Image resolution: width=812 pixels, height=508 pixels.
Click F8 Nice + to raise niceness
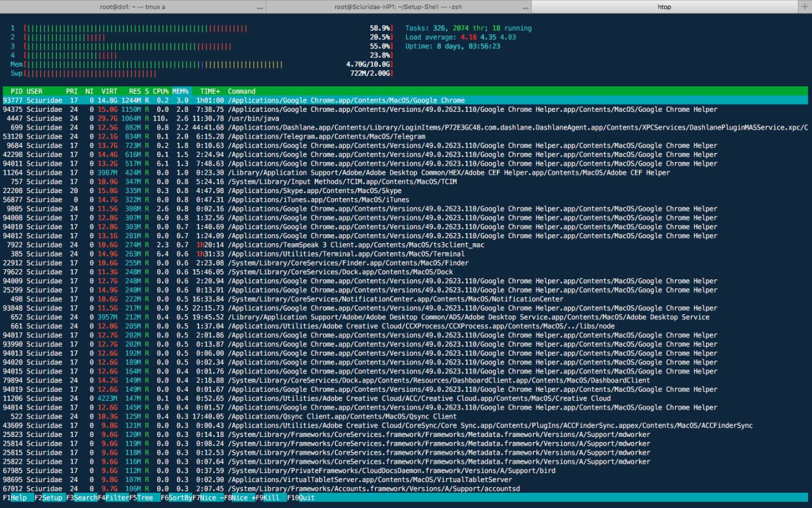(239, 498)
